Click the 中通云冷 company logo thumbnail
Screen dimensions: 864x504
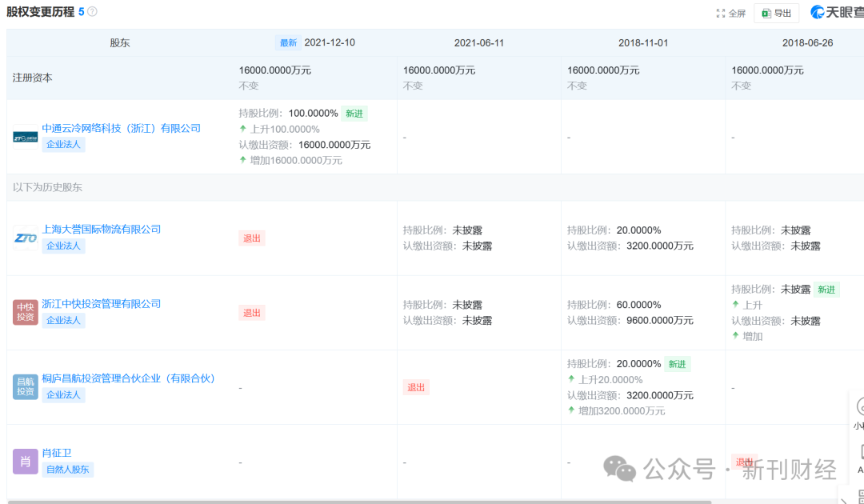tap(26, 137)
